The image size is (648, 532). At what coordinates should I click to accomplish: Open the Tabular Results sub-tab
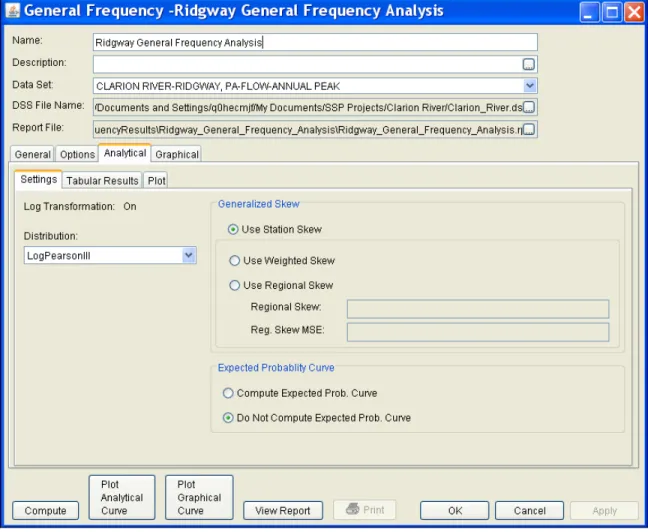tap(102, 181)
